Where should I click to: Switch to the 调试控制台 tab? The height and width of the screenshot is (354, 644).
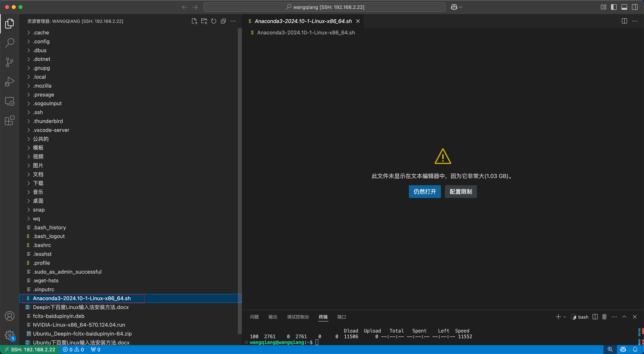(x=298, y=317)
